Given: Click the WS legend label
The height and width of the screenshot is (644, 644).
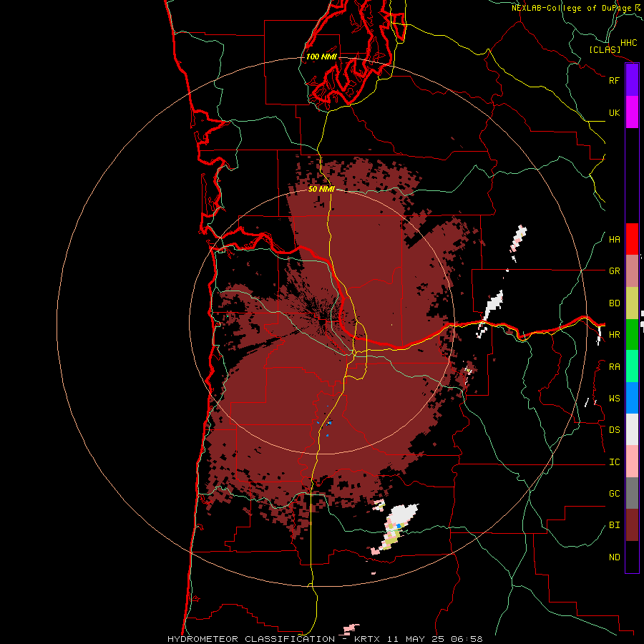Looking at the screenshot, I should (614, 399).
